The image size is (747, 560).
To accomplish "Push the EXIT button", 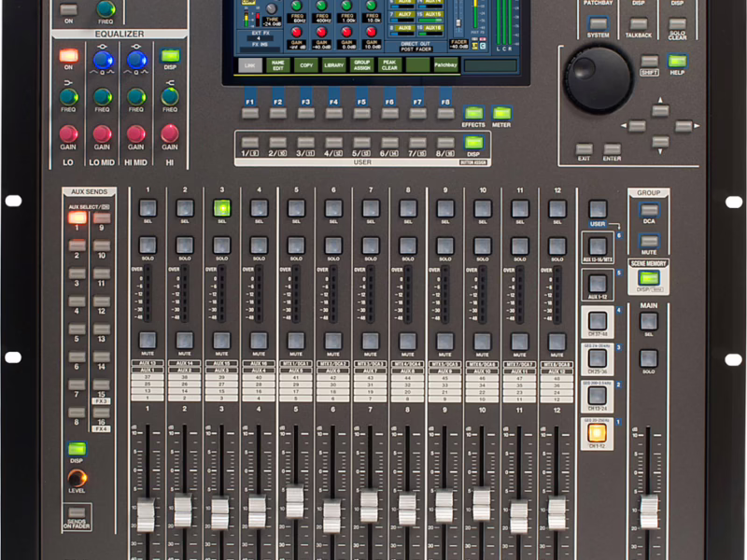I will point(585,148).
